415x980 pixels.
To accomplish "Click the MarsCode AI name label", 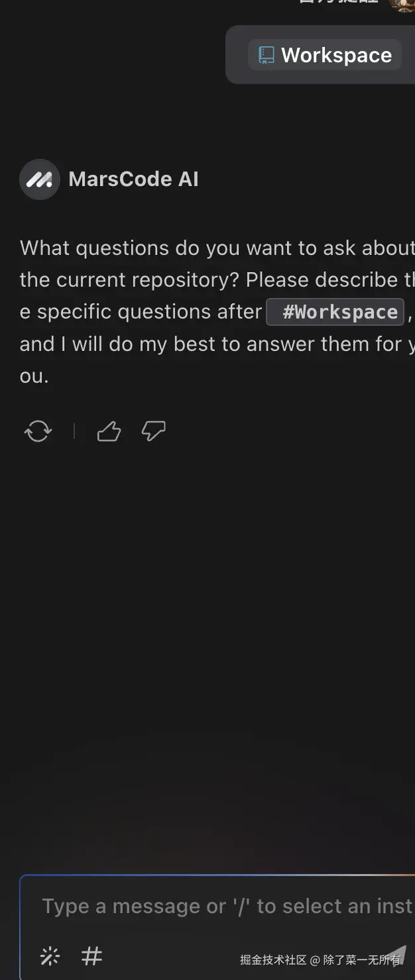I will [x=133, y=179].
